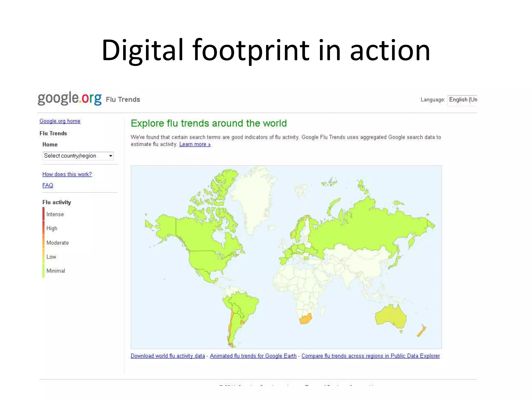This screenshot has height=399, width=532.
Task: Click the Low legend label
Action: [x=51, y=257]
